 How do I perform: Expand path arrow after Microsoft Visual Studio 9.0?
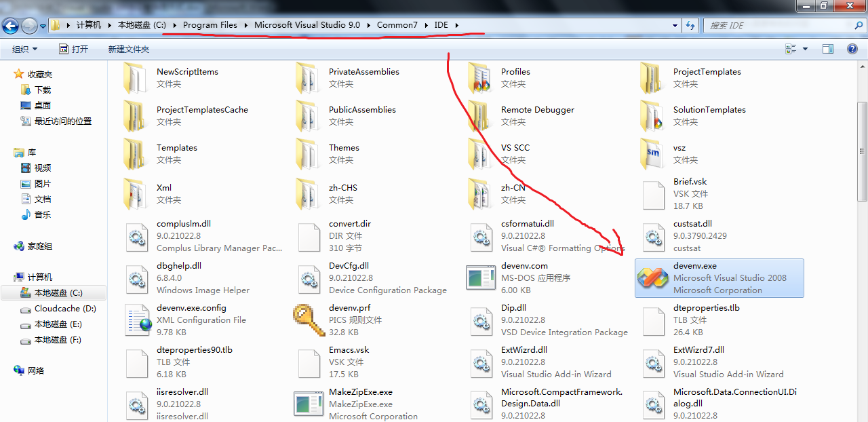click(x=369, y=25)
